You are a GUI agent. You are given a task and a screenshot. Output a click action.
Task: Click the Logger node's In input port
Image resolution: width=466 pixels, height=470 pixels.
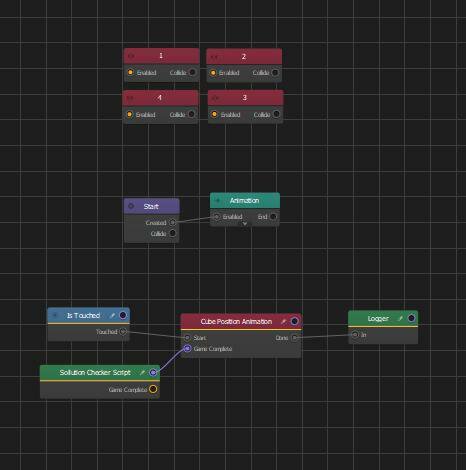click(x=355, y=334)
